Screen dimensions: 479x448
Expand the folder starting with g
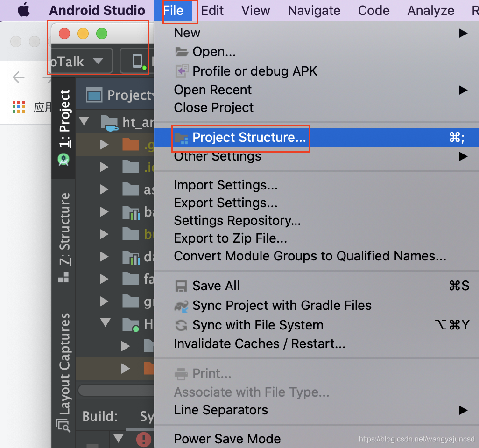(104, 302)
